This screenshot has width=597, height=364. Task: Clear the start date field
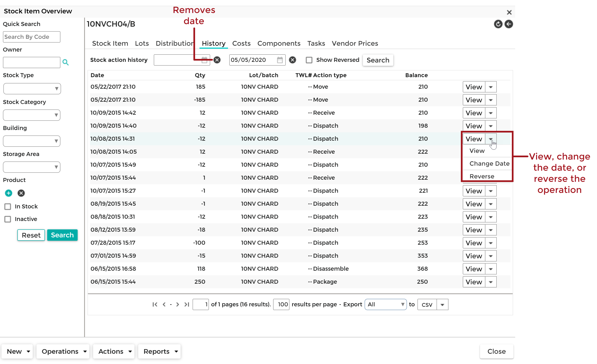(x=217, y=60)
